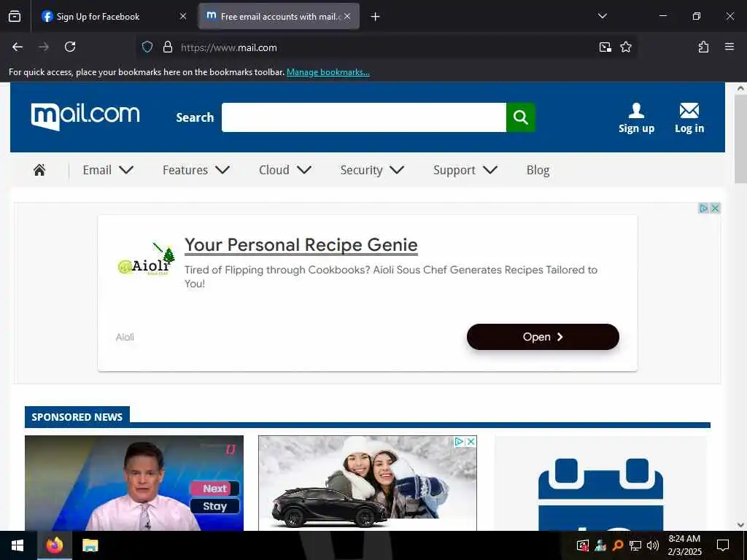Click inside the mail.com search field
Screen dimensions: 747x560
tap(364, 117)
